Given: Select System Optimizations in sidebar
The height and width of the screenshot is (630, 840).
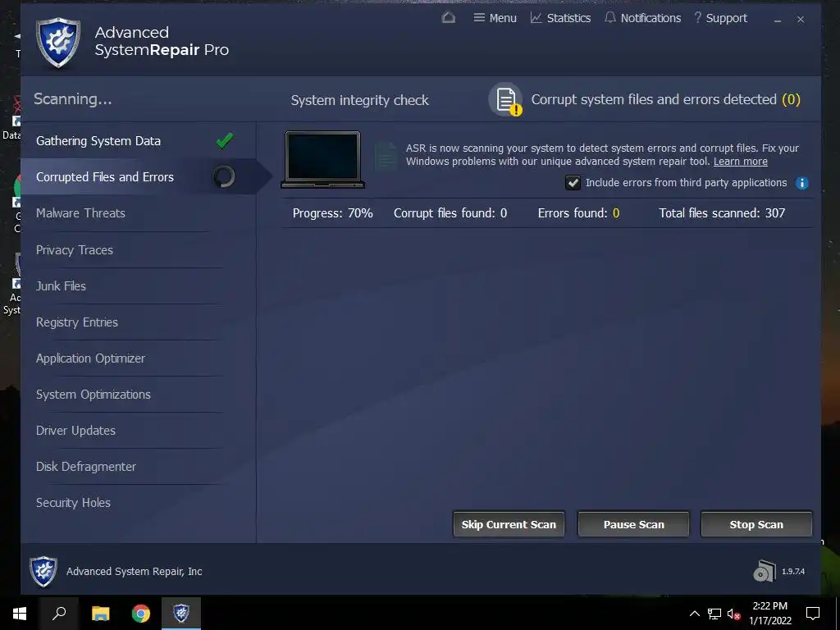Looking at the screenshot, I should 94,395.
